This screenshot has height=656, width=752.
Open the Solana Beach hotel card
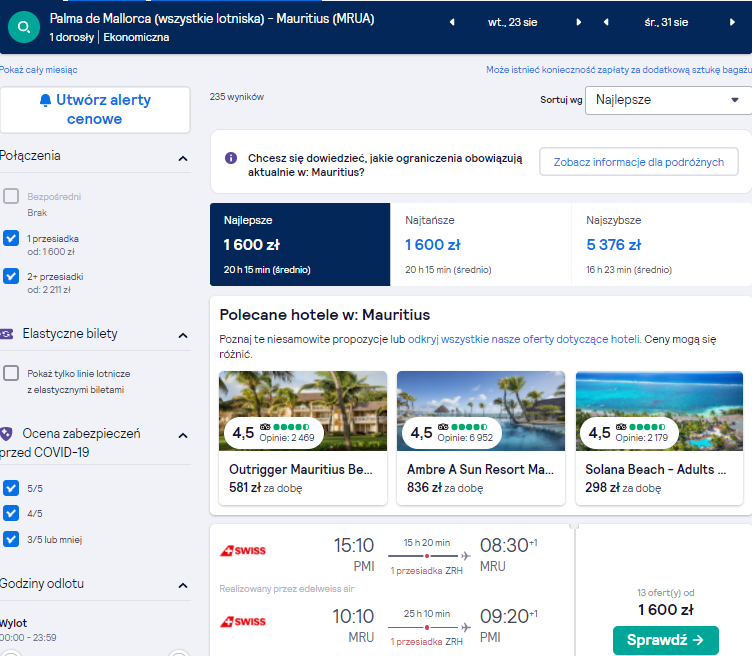659,438
